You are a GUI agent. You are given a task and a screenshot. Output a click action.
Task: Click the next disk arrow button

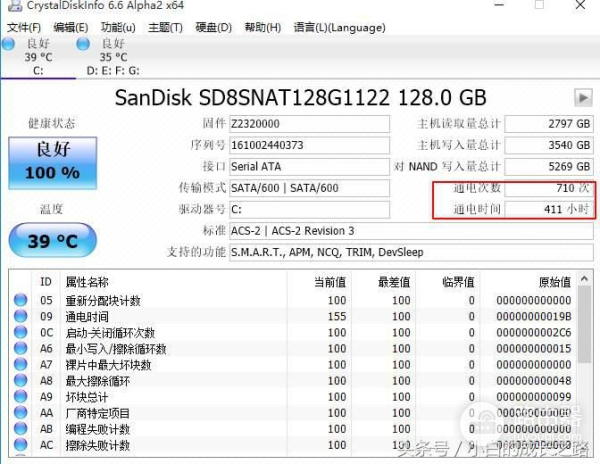click(582, 97)
